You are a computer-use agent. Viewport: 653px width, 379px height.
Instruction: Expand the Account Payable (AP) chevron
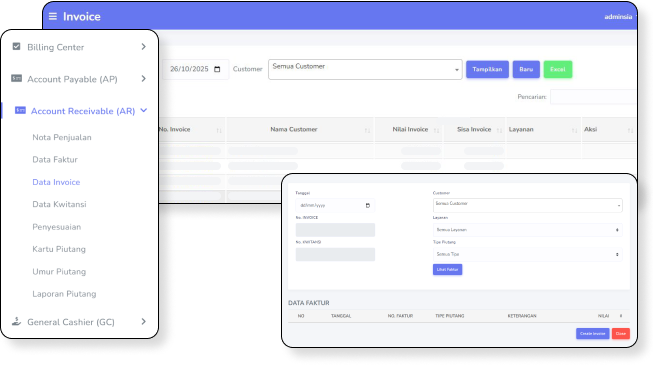[x=143, y=79]
